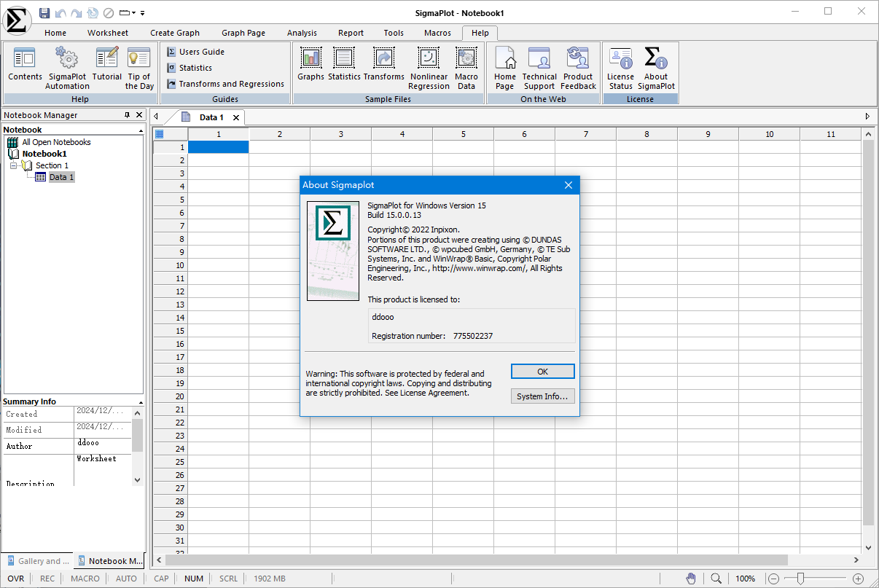This screenshot has width=879, height=588.
Task: Switch to the Create Graph ribbon tab
Action: coord(175,33)
